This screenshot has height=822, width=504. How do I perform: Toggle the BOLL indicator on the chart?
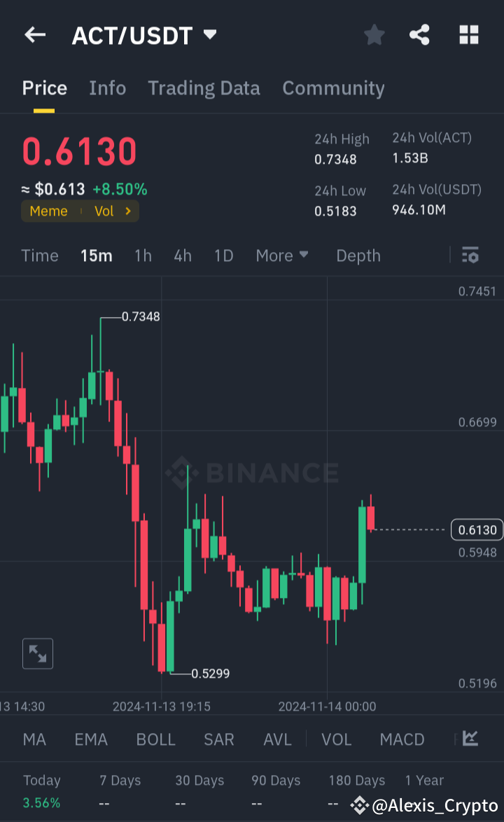tap(155, 739)
